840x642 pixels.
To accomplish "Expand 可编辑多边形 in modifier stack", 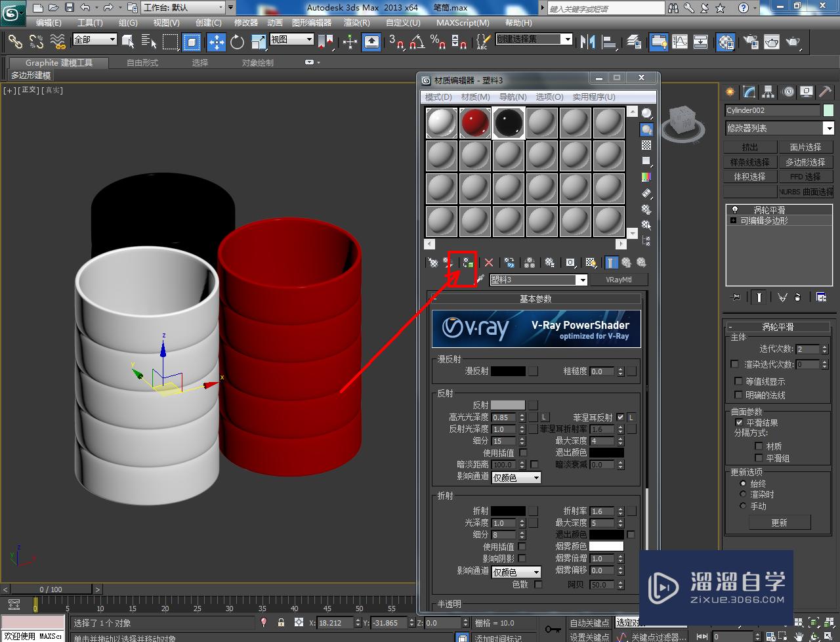I will pyautogui.click(x=733, y=221).
